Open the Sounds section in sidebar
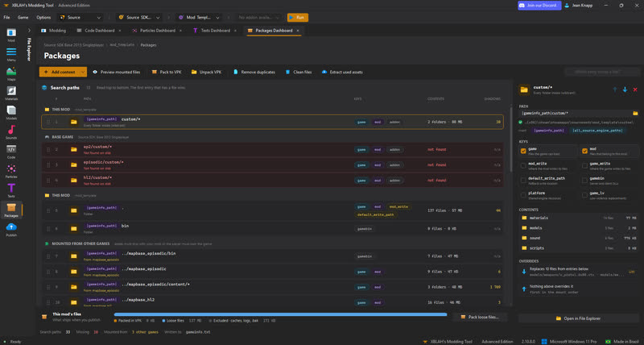This screenshot has height=345, width=644. pyautogui.click(x=11, y=132)
